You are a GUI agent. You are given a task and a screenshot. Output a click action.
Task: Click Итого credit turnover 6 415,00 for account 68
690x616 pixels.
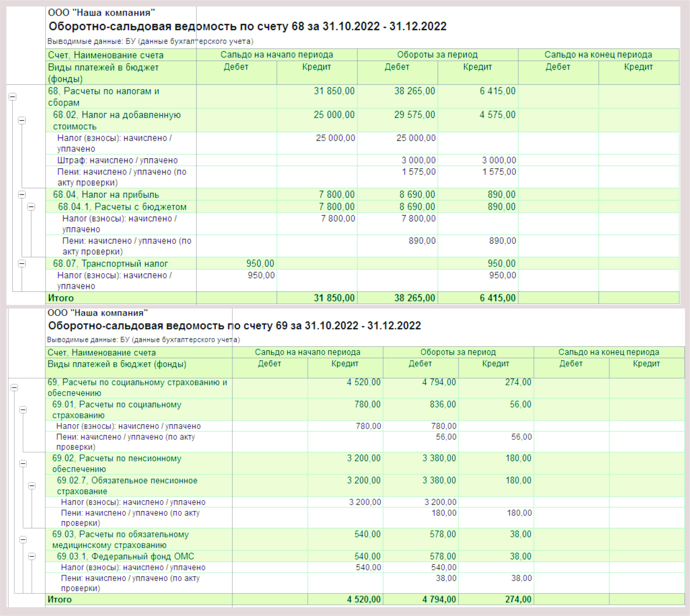(x=497, y=298)
